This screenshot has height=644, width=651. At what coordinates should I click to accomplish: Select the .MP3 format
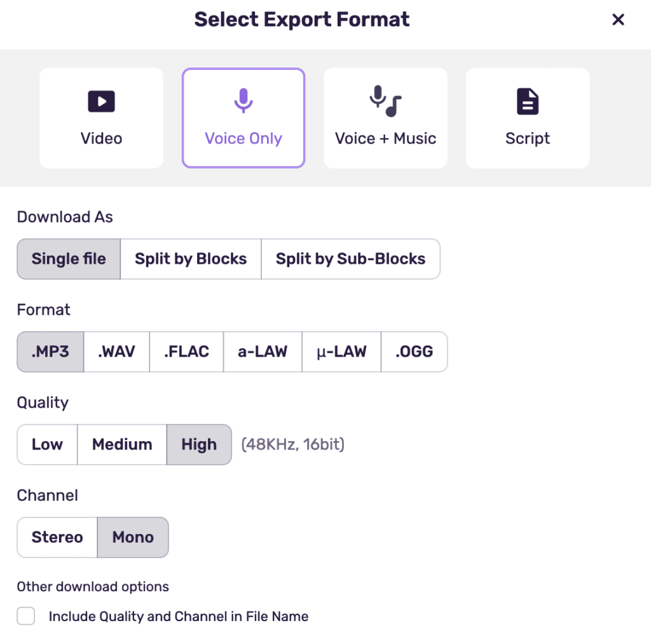point(50,352)
